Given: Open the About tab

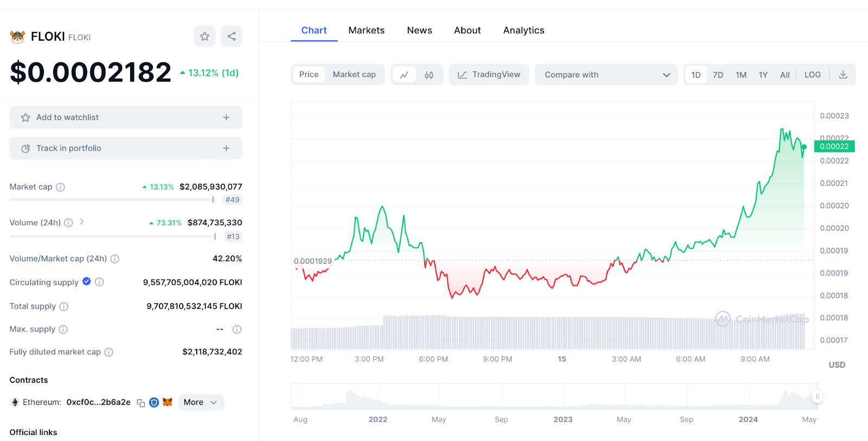Looking at the screenshot, I should point(468,30).
